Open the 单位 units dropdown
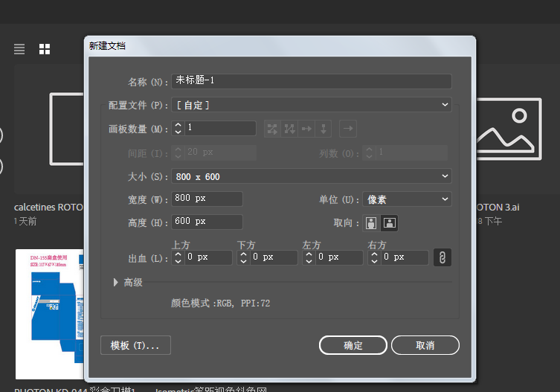This screenshot has height=392, width=560. 407,199
